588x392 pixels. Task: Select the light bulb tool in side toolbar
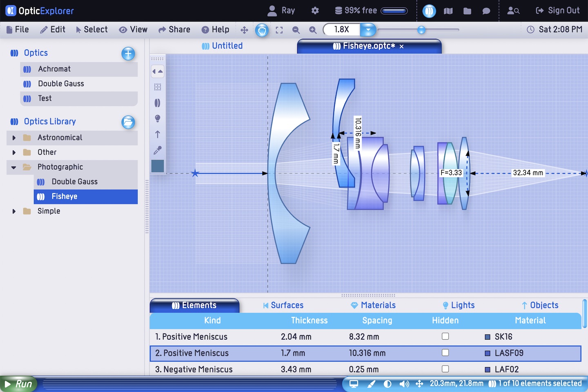(158, 118)
